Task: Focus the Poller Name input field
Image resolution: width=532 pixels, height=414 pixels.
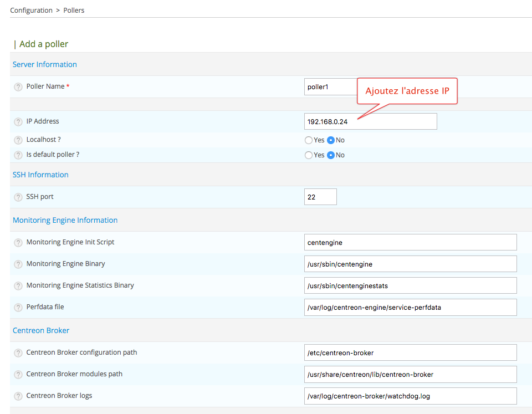Action: pos(330,87)
